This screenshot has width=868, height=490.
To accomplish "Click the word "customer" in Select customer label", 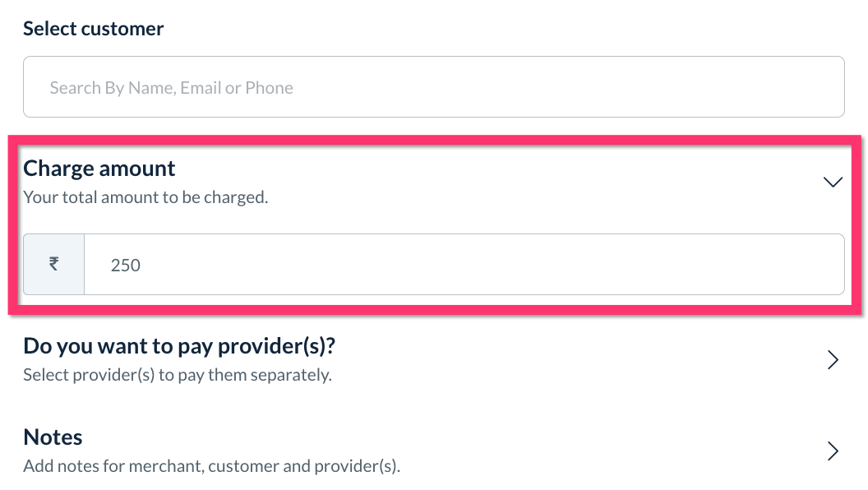I will 126,29.
